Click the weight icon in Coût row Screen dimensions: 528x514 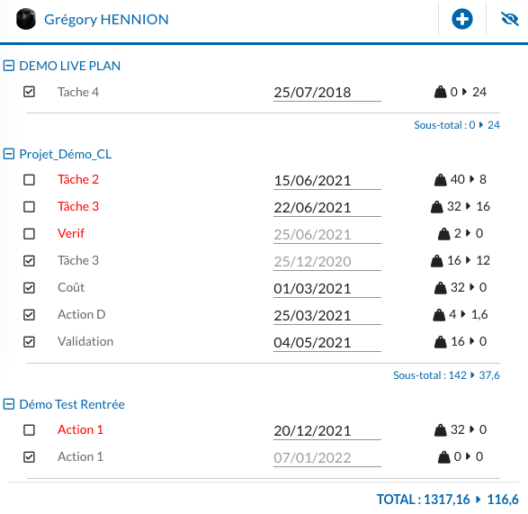pos(440,288)
